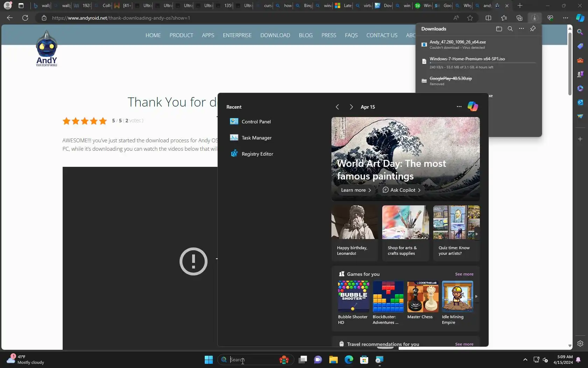Click the Edge downloads toolbar button
The height and width of the screenshot is (368, 588).
pos(534,18)
